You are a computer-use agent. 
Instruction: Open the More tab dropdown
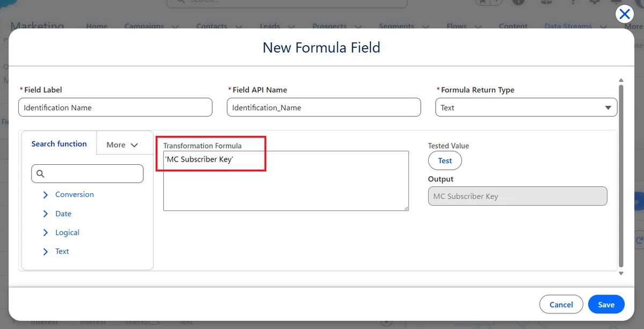point(122,144)
